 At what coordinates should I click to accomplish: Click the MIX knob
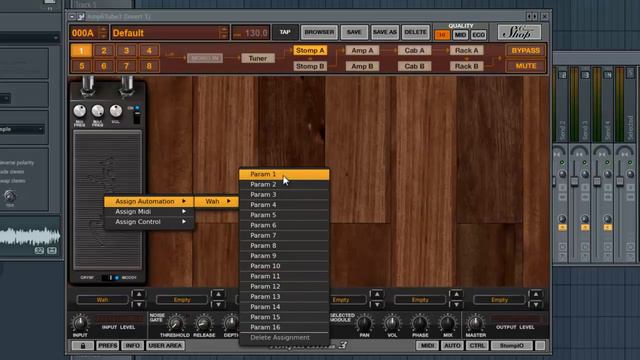point(448,323)
